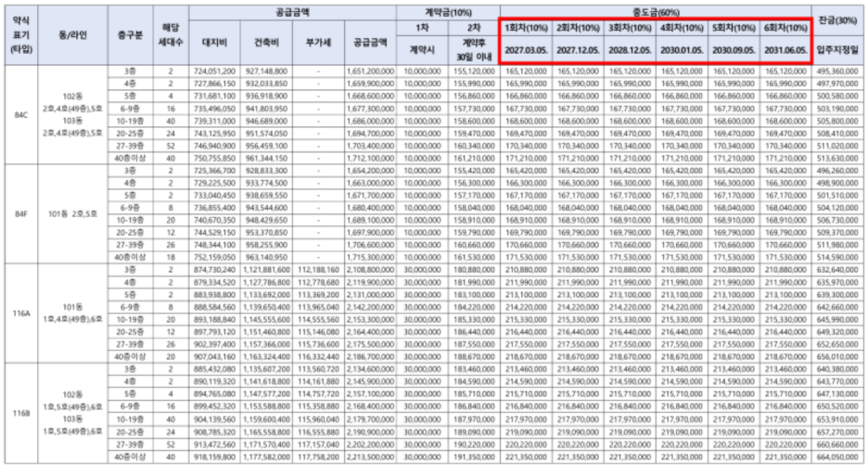This screenshot has height=465, width=868.
Task: Select balance 495,360,000
Action: point(837,72)
